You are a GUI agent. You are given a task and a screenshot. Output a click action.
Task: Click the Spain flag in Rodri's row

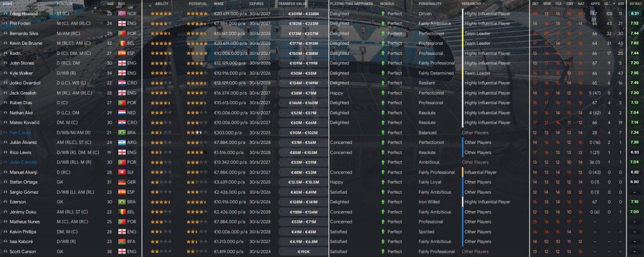coord(122,53)
